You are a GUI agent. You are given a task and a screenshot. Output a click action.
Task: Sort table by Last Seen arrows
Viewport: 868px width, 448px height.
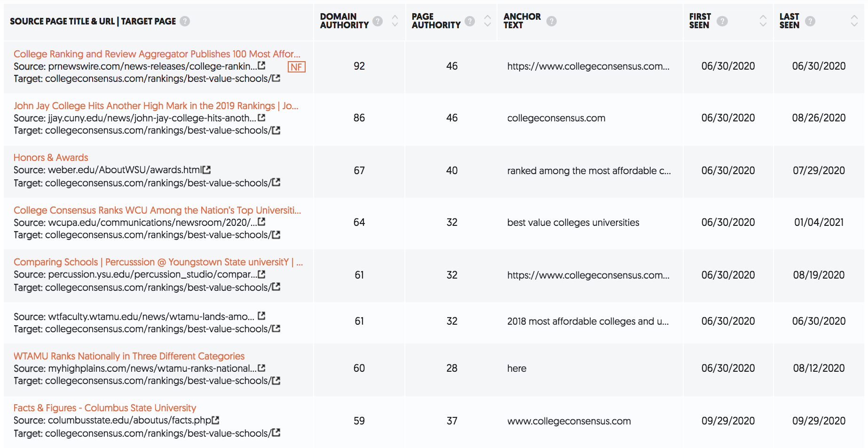854,21
